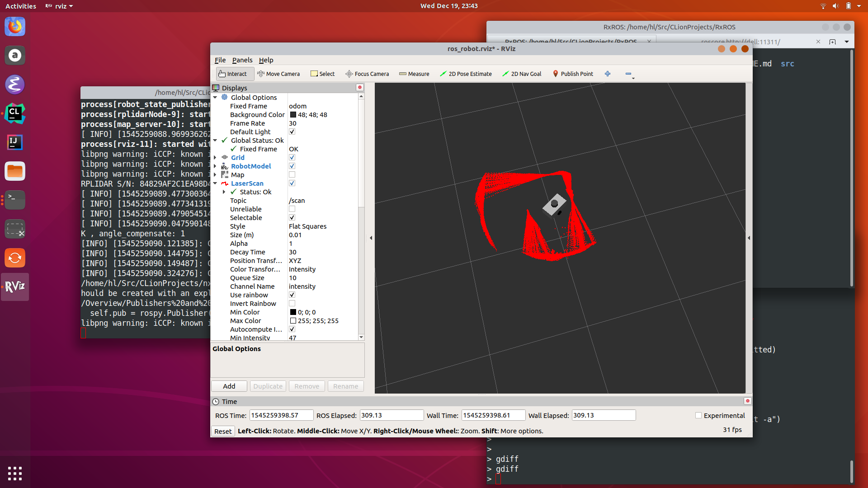
Task: Select the 2D Nav Goal tool
Action: (x=523, y=73)
